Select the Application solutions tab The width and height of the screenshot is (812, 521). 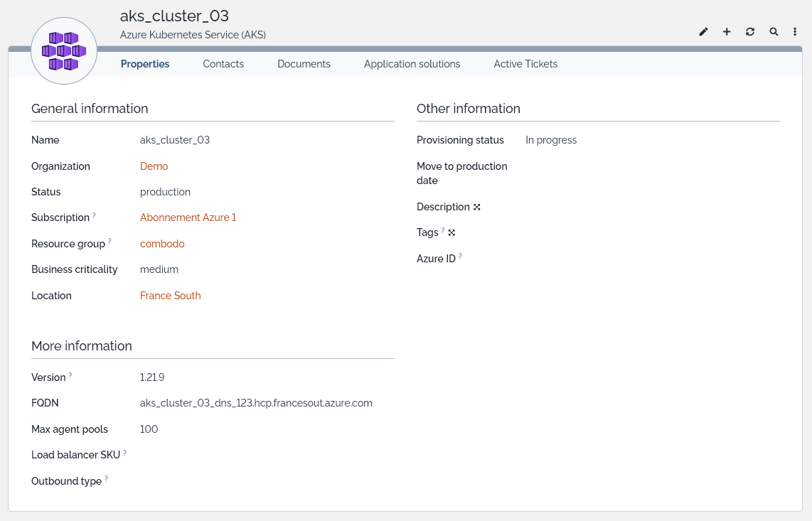(x=412, y=64)
